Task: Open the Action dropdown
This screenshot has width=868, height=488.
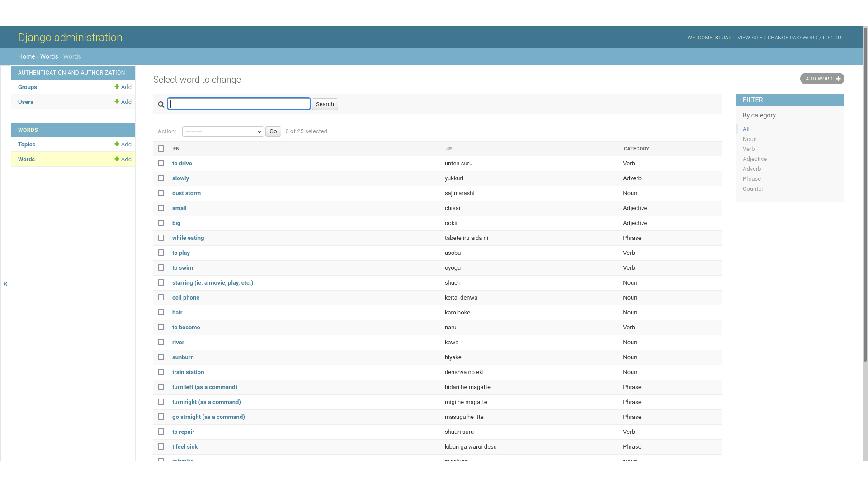Action: point(223,131)
